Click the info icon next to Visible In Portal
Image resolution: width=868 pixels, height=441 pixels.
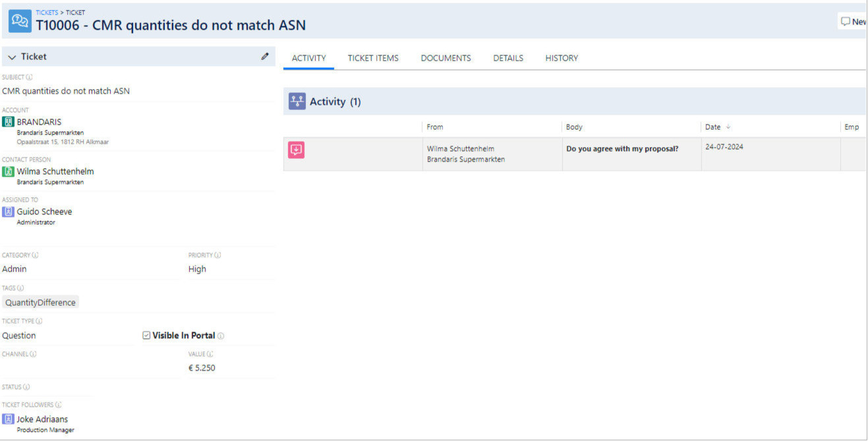click(x=221, y=336)
